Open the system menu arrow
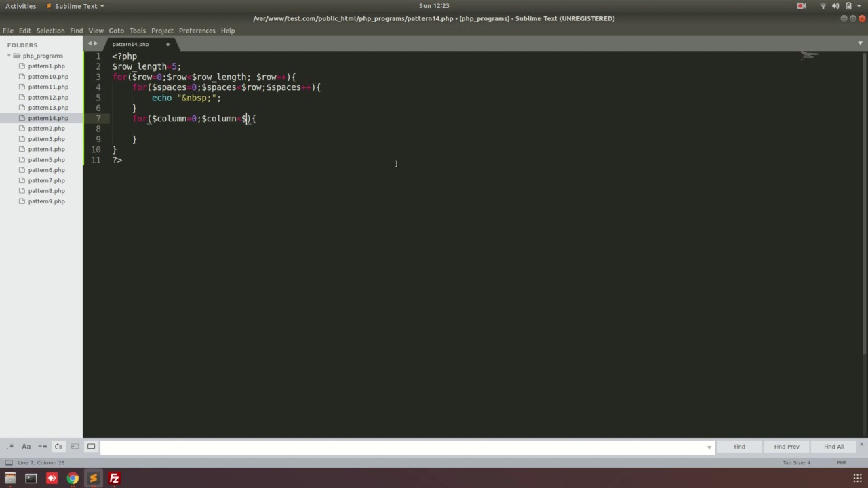Image resolution: width=868 pixels, height=488 pixels. 859,6
